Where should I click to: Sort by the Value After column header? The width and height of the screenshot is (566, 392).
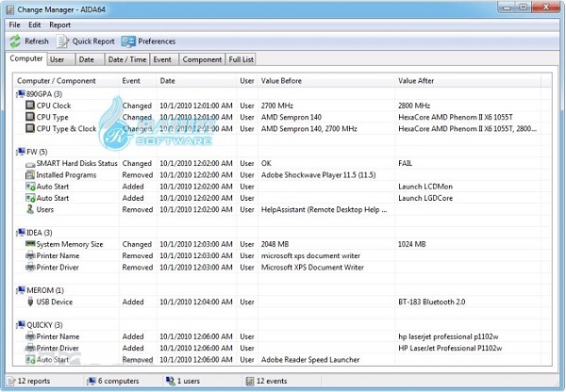[x=468, y=81]
